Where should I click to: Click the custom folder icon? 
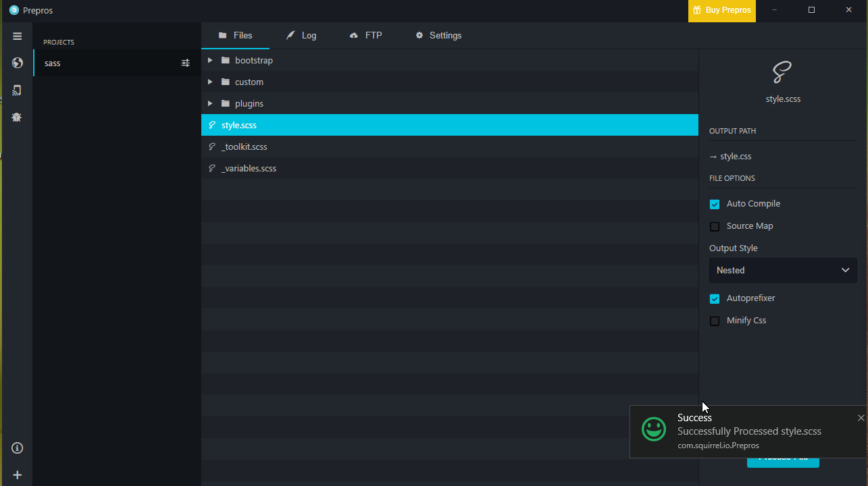226,82
